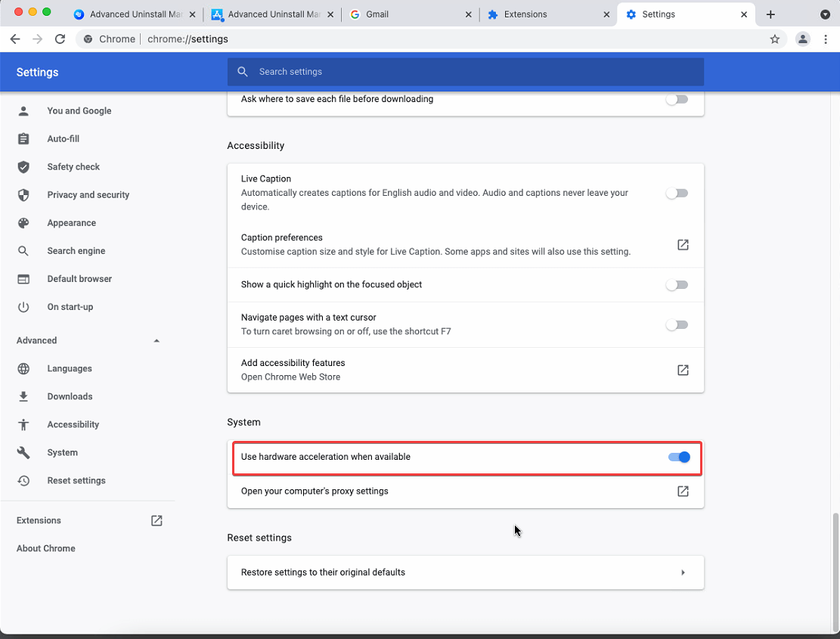Open Chrome three-dot menu

826,39
